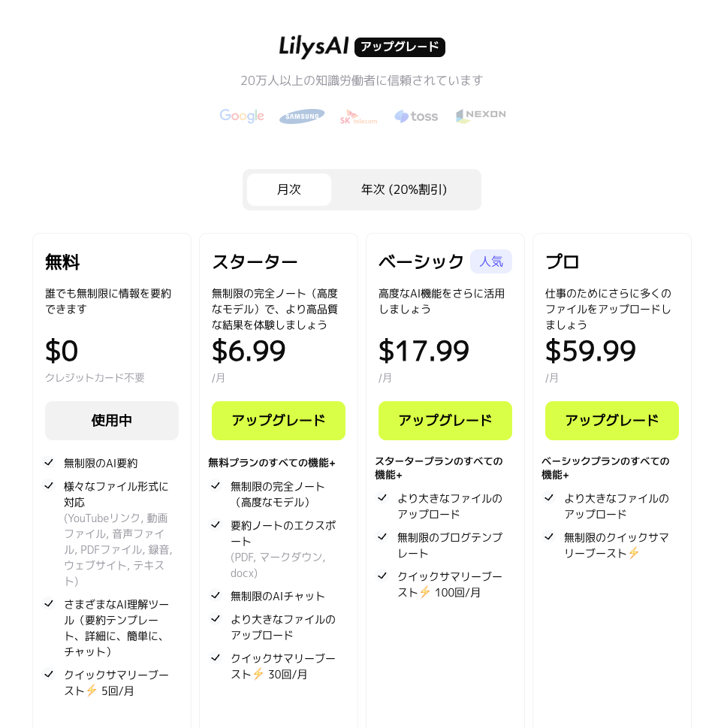Upgrade to the ベーシック plan
The width and height of the screenshot is (727, 728).
445,421
